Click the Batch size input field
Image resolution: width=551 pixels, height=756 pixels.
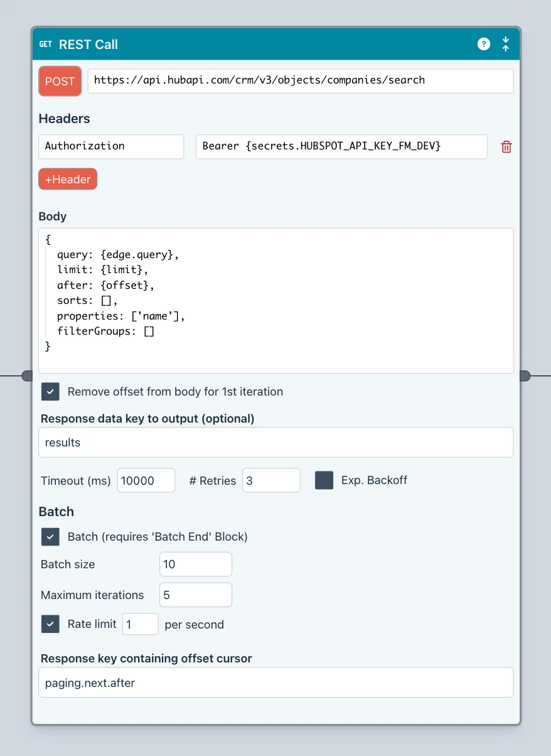(x=195, y=564)
